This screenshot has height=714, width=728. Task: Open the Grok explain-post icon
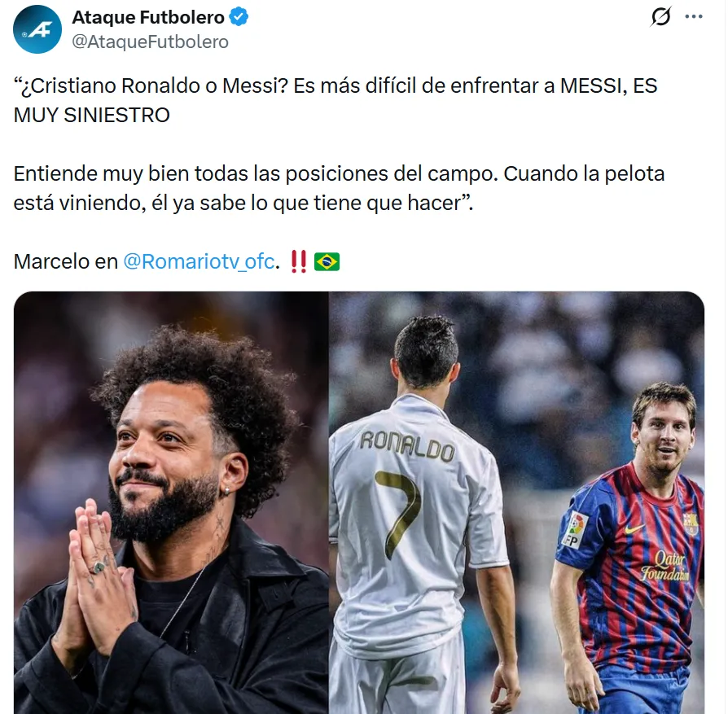[660, 17]
